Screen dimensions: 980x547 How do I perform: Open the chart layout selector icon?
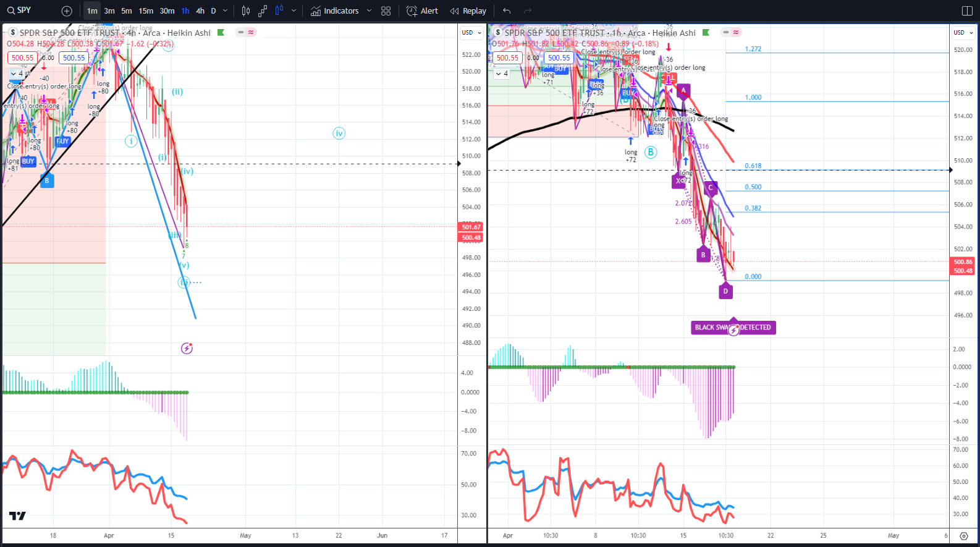click(x=967, y=11)
